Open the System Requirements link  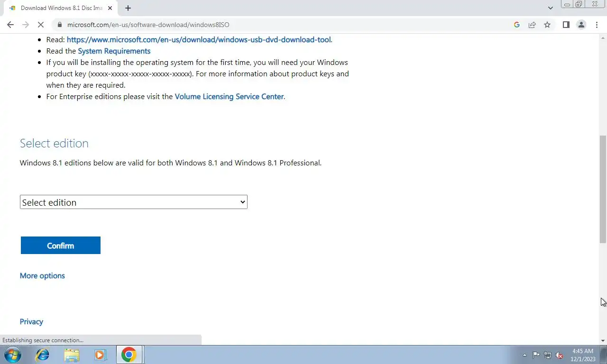(114, 51)
